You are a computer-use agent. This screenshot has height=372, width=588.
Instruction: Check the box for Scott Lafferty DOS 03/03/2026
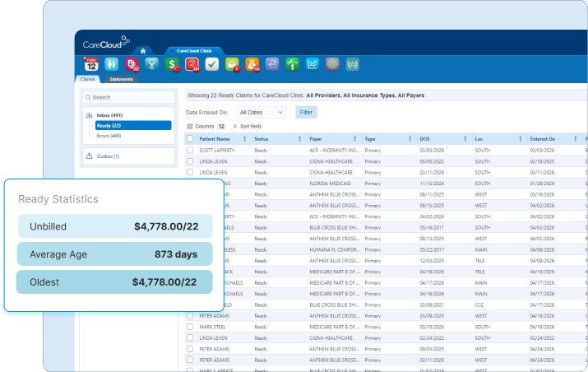(x=190, y=150)
